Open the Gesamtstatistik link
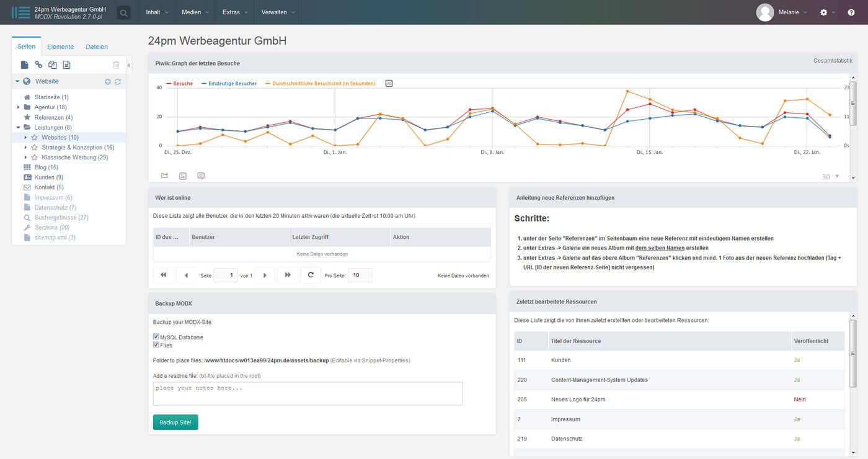This screenshot has width=868, height=459. tap(833, 61)
